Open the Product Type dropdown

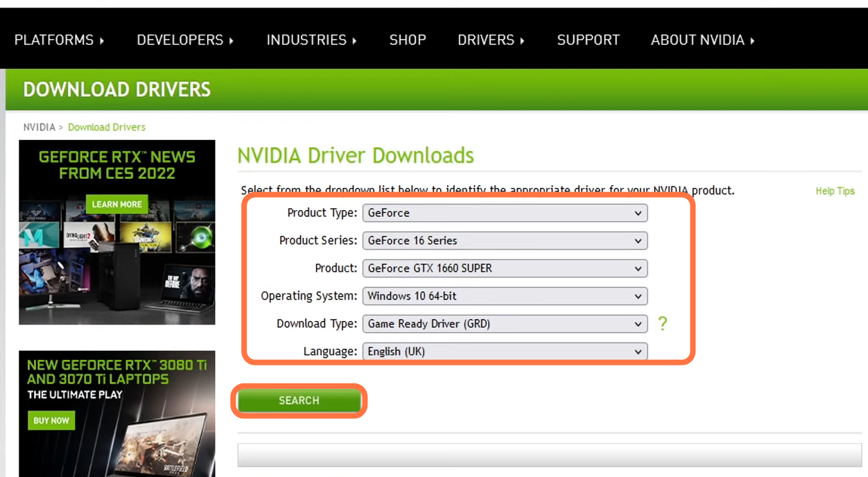click(505, 213)
